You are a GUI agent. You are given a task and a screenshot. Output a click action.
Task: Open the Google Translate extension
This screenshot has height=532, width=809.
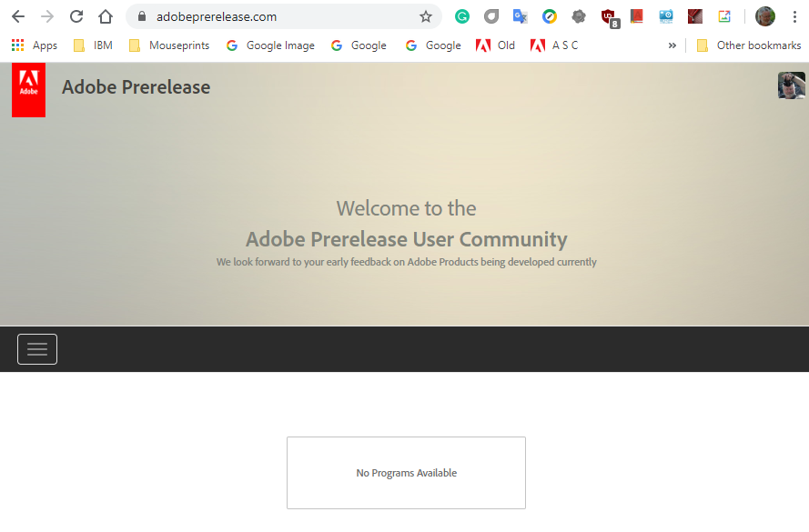[x=521, y=16]
